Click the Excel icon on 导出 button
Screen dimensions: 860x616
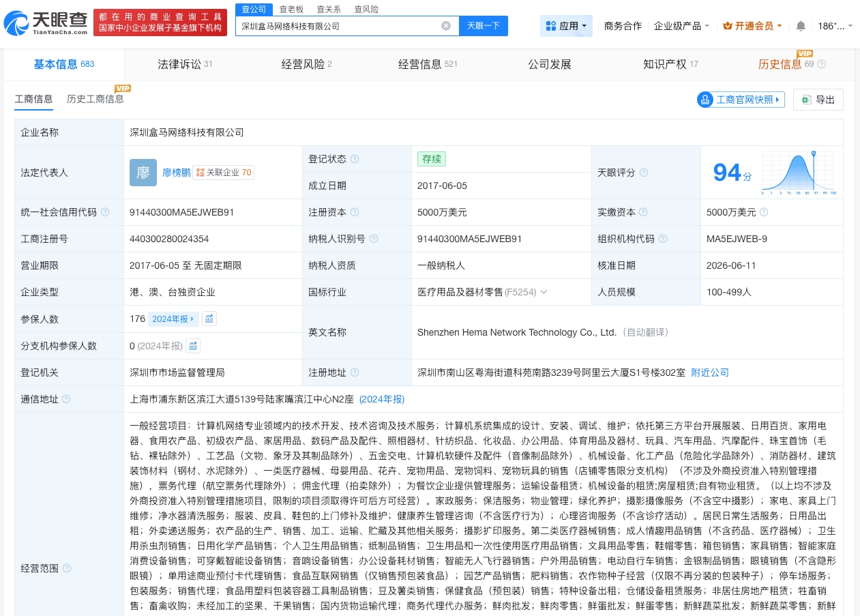tap(806, 100)
